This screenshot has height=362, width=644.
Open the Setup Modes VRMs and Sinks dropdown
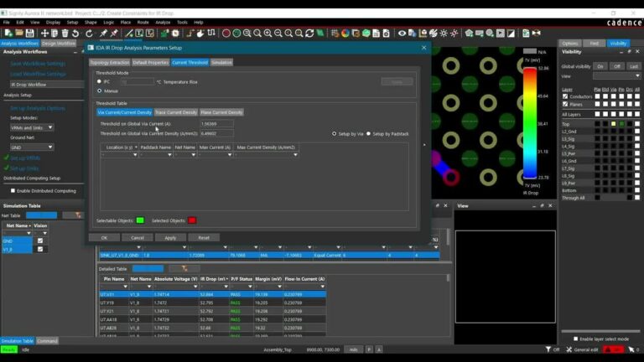coord(32,127)
